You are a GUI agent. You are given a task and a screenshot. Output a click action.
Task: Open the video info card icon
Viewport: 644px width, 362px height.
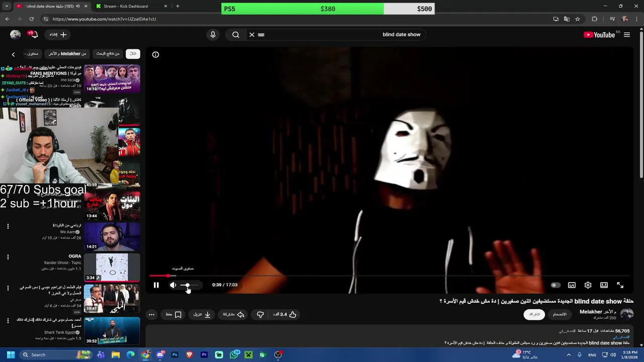[x=155, y=54]
